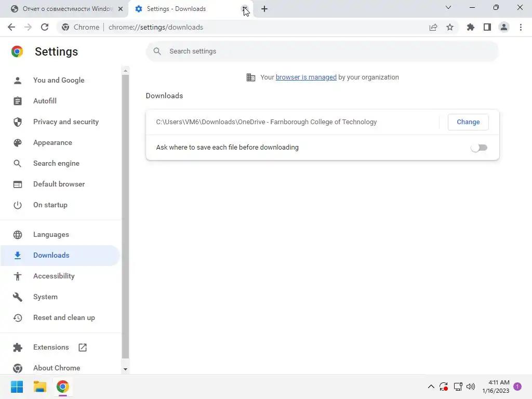
Task: Click the sidebar vertical scrollbar thumb
Action: pyautogui.click(x=125, y=217)
